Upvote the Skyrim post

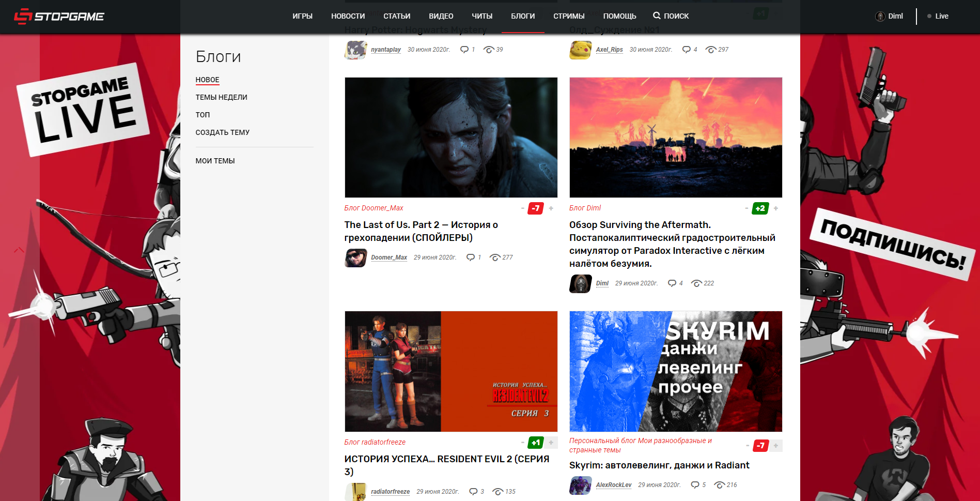click(x=775, y=446)
